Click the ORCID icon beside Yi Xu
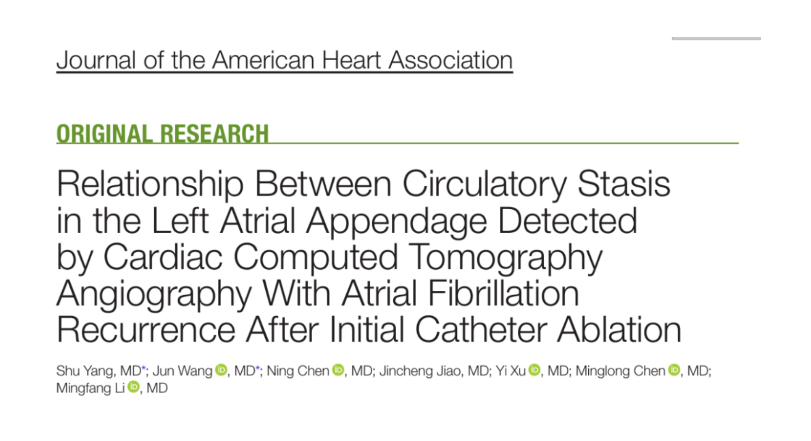811x441 pixels. click(534, 371)
